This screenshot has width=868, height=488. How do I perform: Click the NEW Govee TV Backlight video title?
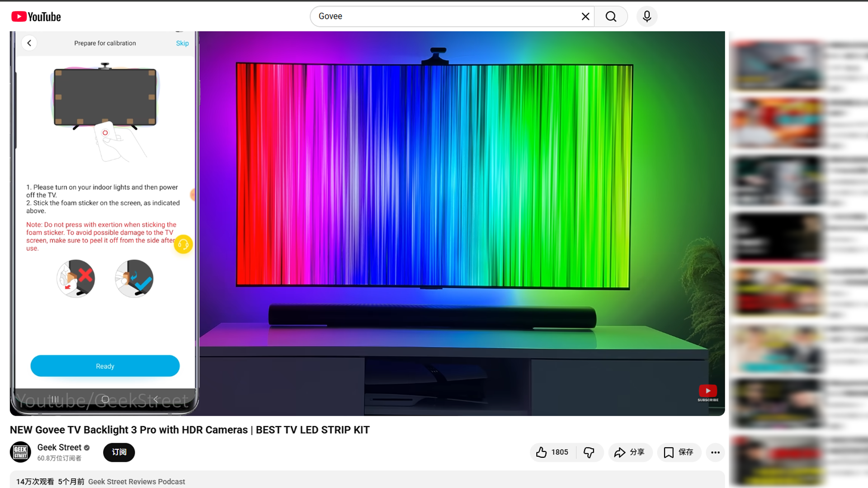pos(190,430)
